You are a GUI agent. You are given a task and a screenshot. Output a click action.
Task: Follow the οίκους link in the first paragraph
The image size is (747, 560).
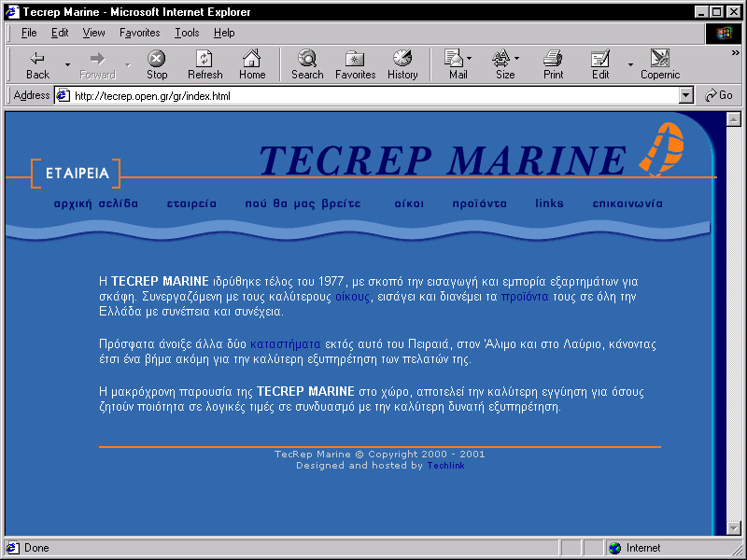click(352, 297)
